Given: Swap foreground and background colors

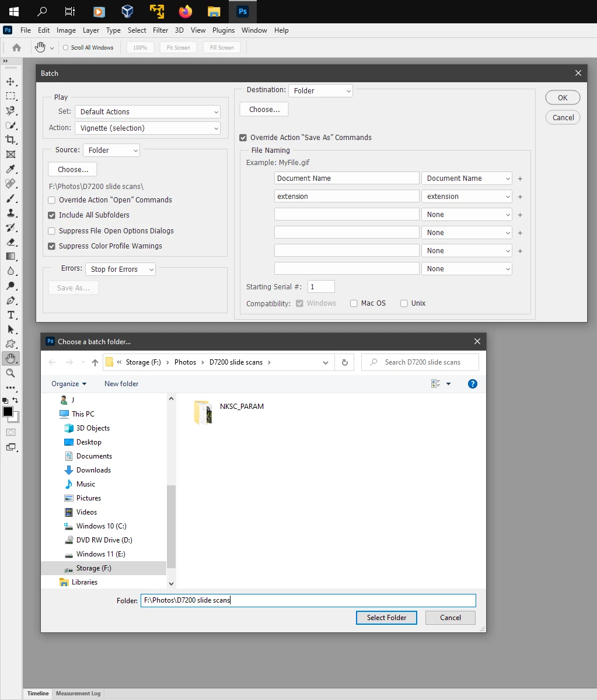Looking at the screenshot, I should 15,400.
